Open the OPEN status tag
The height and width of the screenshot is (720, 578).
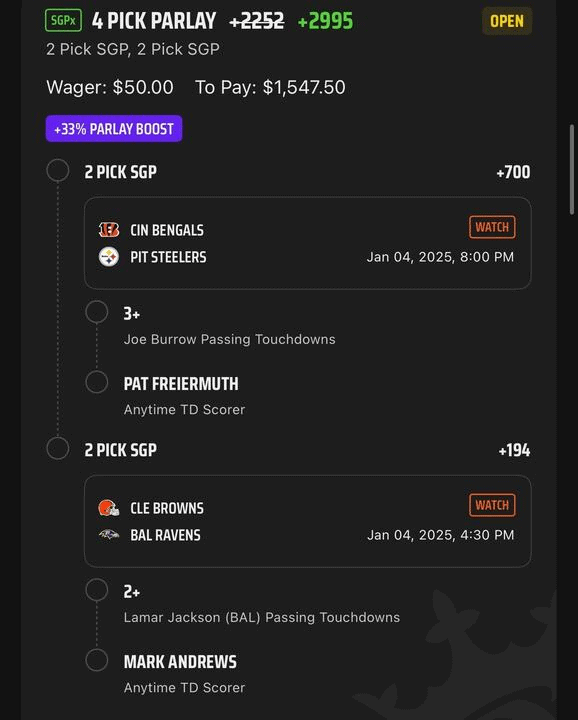(x=507, y=21)
